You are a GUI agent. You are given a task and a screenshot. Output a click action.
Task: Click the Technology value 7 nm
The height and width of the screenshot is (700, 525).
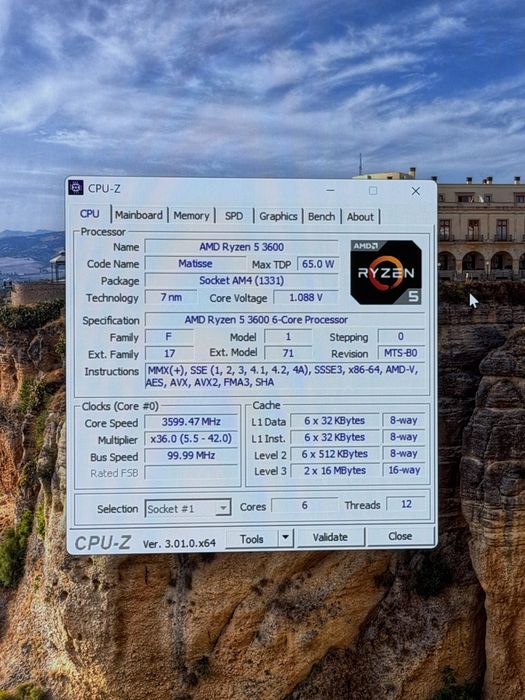coord(171,297)
